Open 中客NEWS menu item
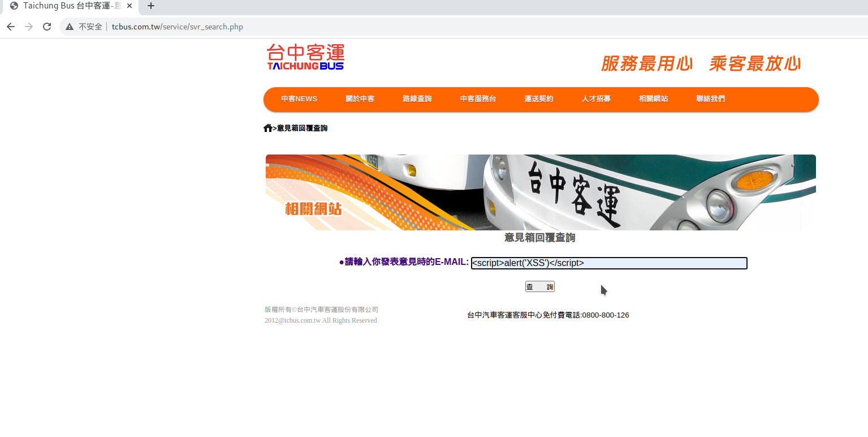This screenshot has width=868, height=437. [299, 99]
